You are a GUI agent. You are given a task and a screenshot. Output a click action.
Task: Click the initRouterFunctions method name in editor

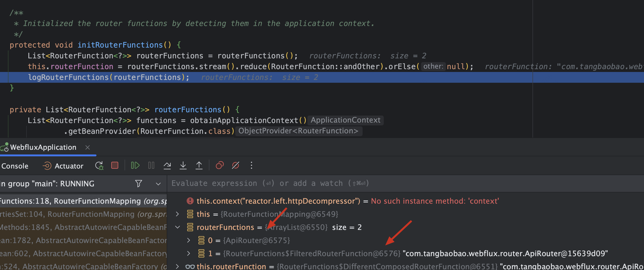(x=120, y=45)
